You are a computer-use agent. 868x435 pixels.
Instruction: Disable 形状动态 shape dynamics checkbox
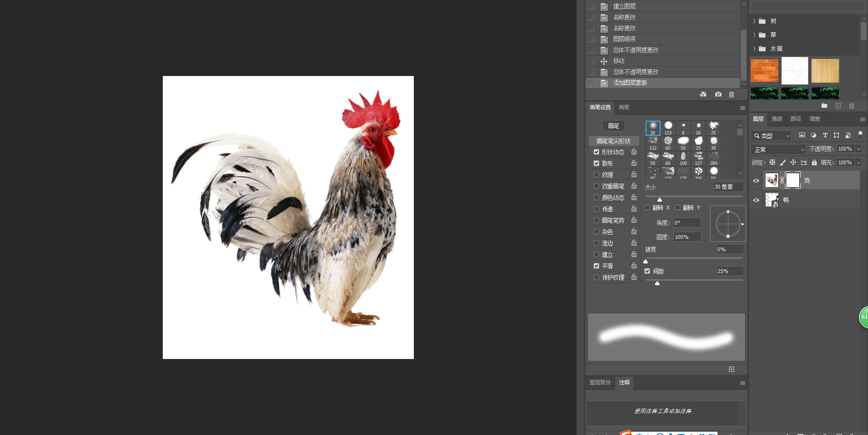coord(597,152)
